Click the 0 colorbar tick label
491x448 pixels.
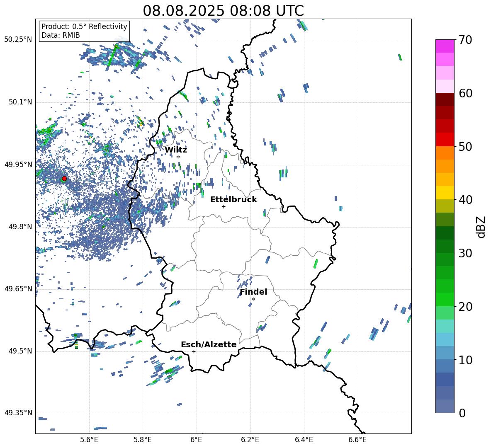point(462,413)
